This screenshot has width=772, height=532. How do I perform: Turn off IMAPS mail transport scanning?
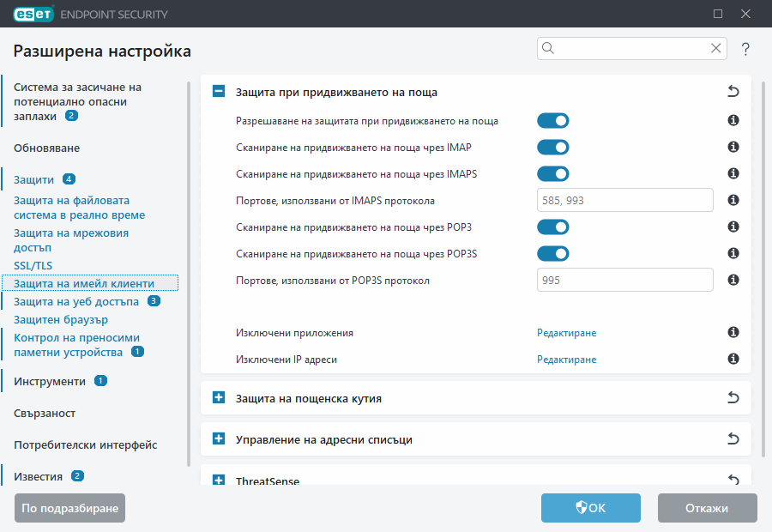click(553, 174)
